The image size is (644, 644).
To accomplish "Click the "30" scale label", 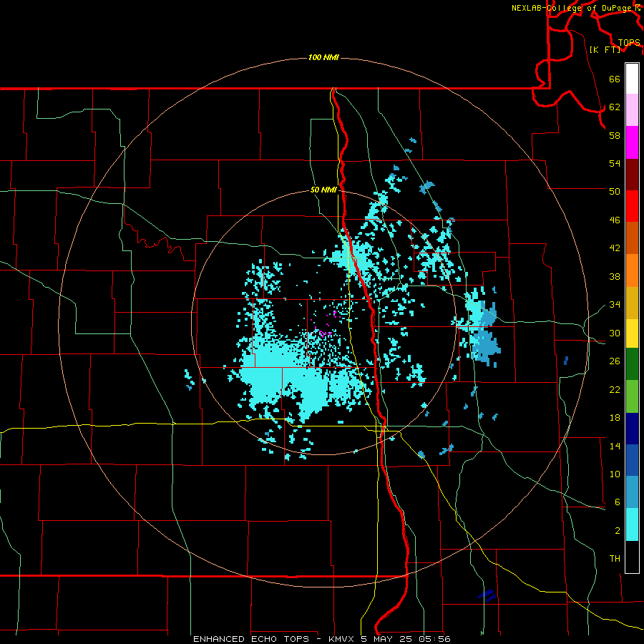I will click(x=615, y=333).
